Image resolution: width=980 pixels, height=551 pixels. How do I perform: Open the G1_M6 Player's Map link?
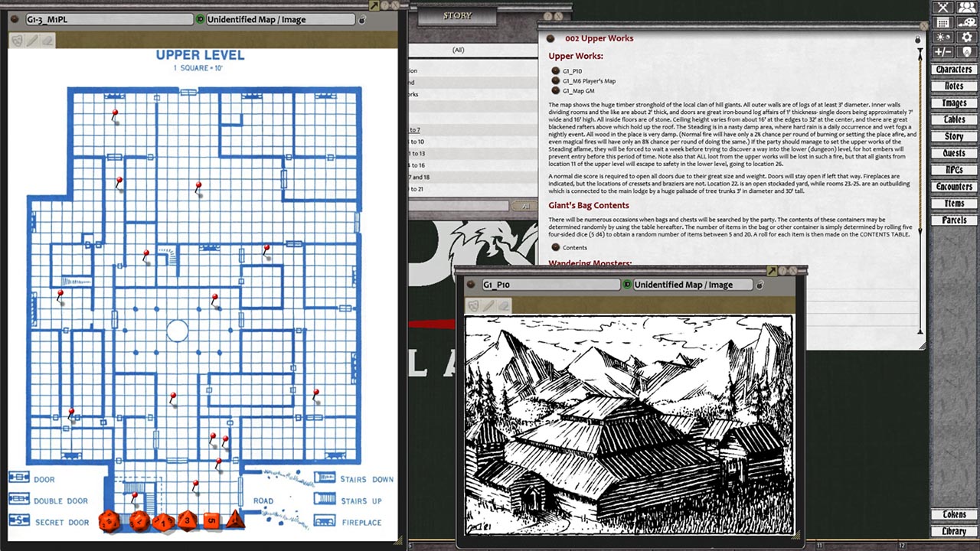pyautogui.click(x=589, y=80)
